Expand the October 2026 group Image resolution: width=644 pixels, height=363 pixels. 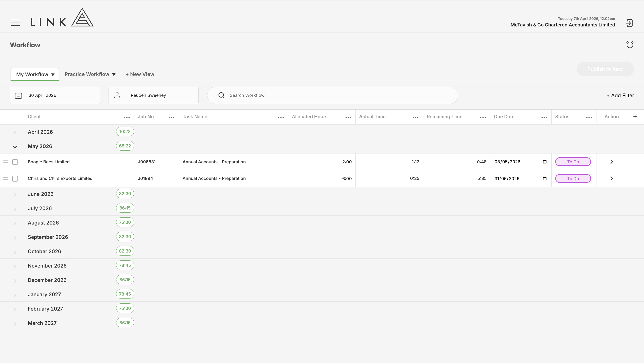[x=15, y=252]
